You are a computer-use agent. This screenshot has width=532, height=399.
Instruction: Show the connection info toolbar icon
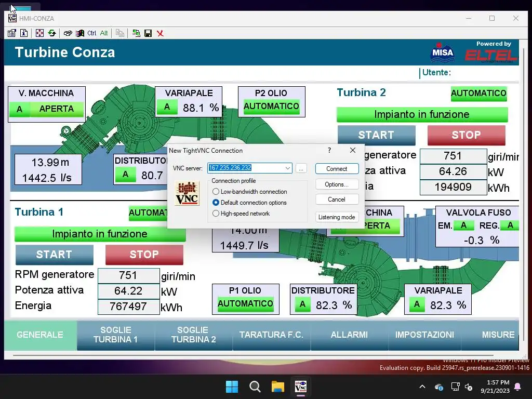point(24,33)
